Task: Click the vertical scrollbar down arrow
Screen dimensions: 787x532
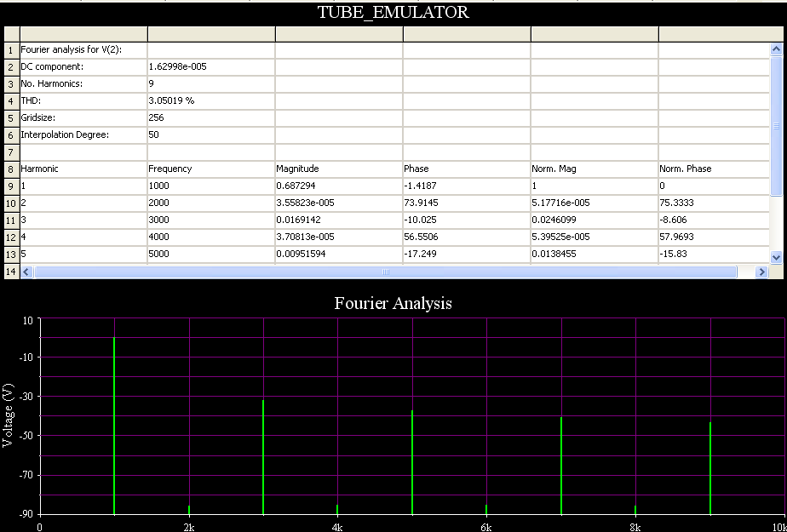Action: [x=776, y=257]
